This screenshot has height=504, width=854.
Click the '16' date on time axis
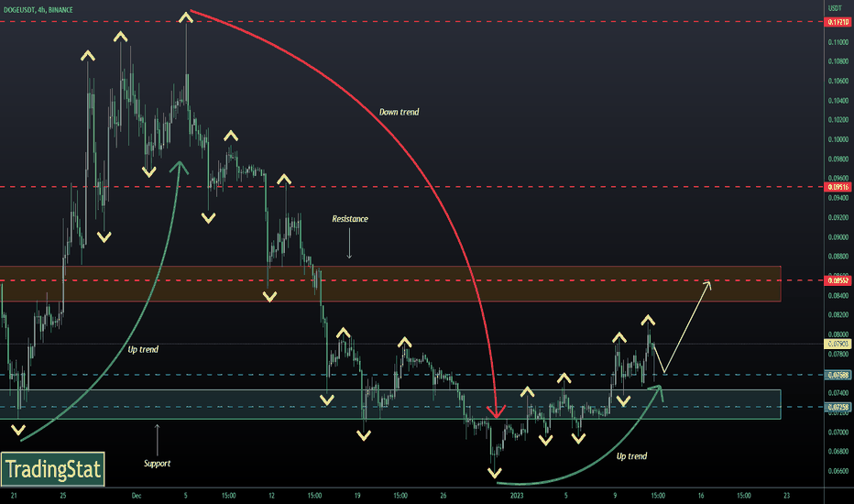[701, 495]
